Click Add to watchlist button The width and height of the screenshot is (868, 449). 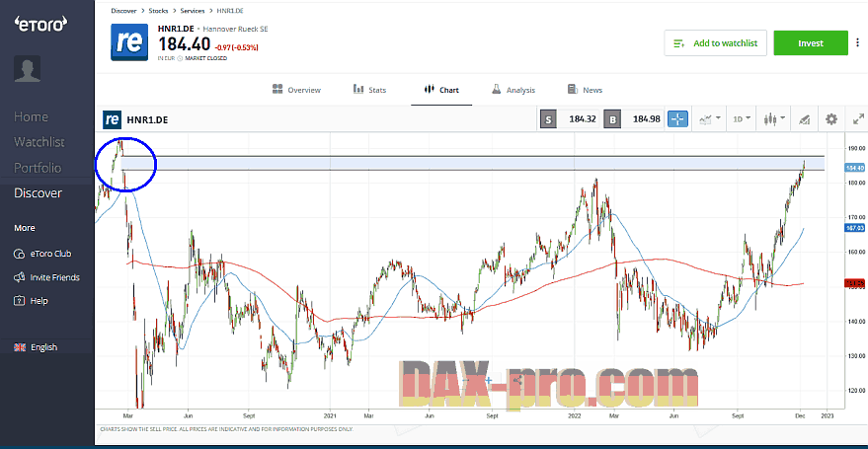[715, 43]
